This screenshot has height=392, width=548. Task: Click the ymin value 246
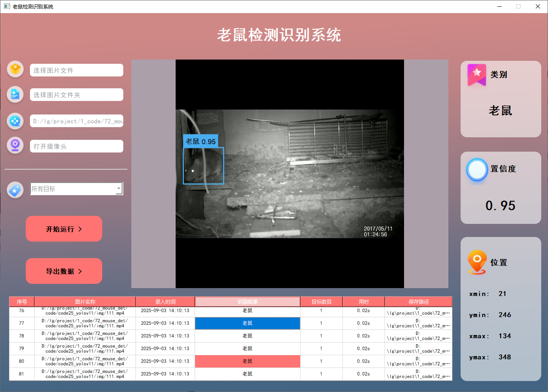pos(505,315)
